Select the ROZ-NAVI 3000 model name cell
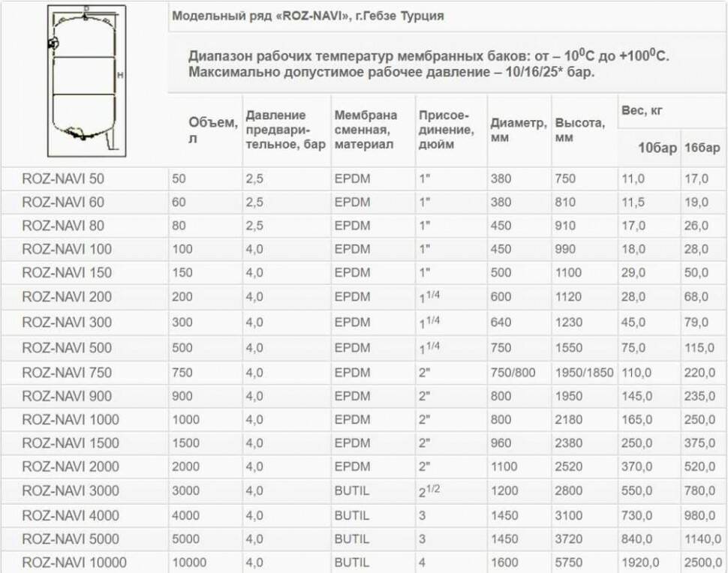The width and height of the screenshot is (728, 573). [71, 490]
